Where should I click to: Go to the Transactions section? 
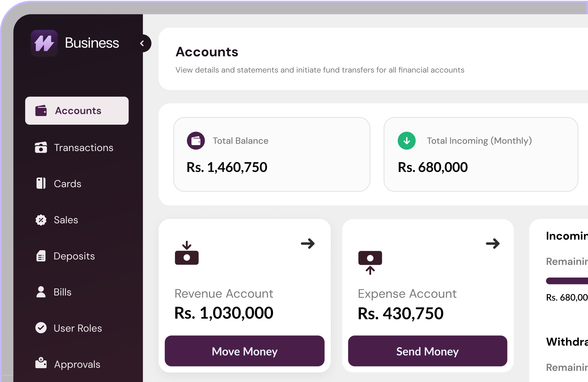point(83,148)
